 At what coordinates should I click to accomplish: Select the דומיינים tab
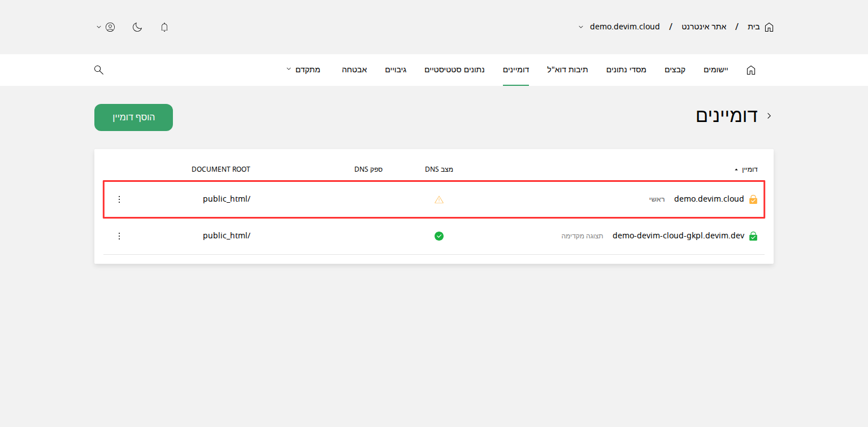click(516, 69)
